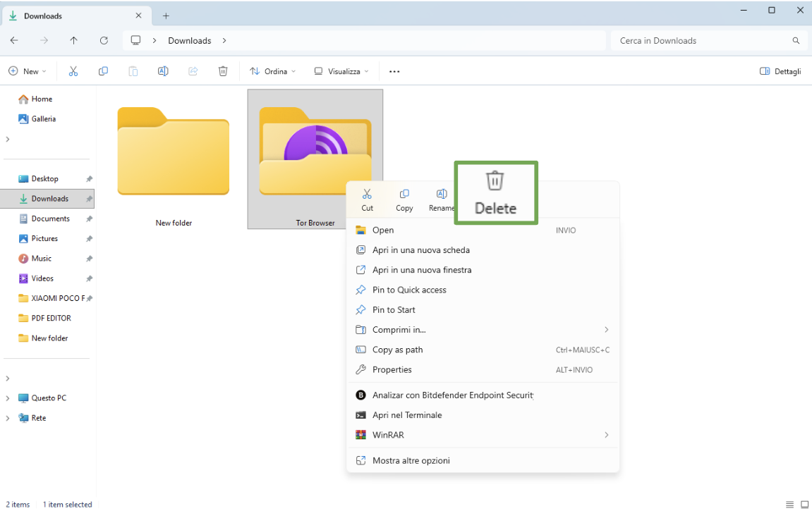This screenshot has height=511, width=812.
Task: Open the Dettagli pane
Action: coord(780,70)
